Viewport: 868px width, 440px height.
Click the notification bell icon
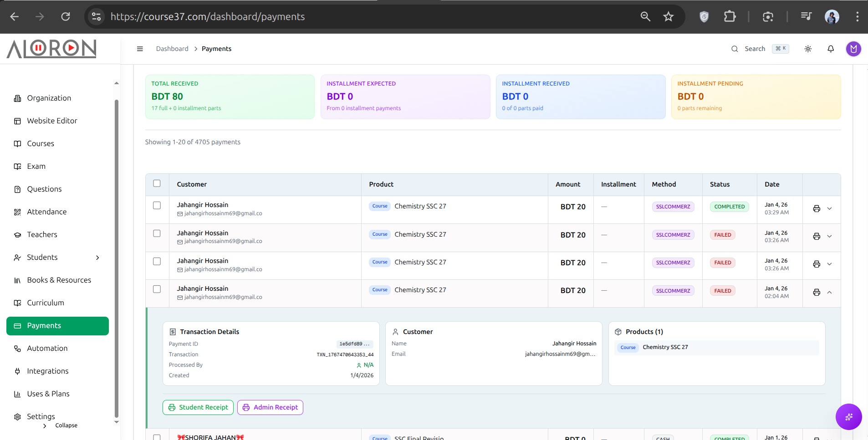(x=831, y=49)
